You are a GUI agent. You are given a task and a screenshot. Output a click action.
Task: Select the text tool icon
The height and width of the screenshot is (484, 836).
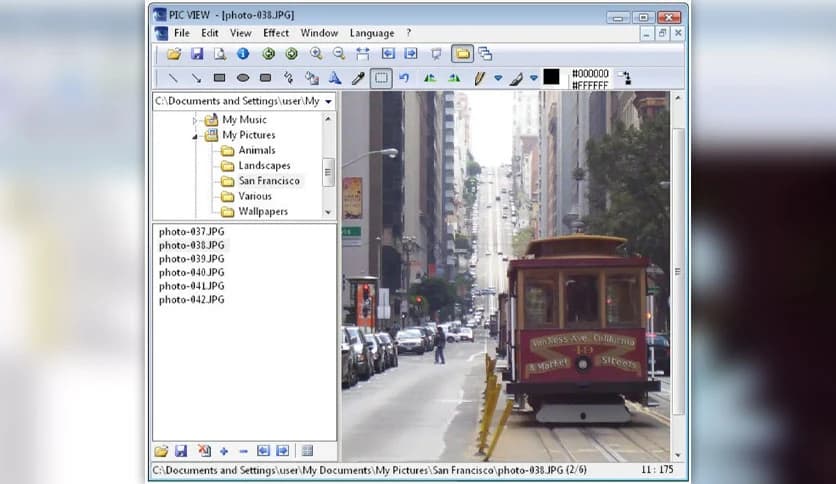(335, 78)
